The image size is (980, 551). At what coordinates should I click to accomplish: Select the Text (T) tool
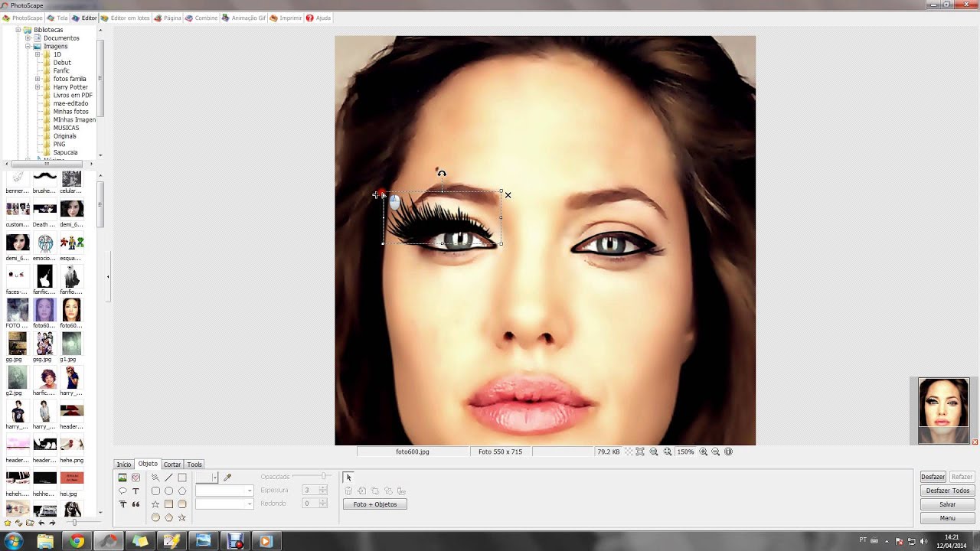point(136,491)
